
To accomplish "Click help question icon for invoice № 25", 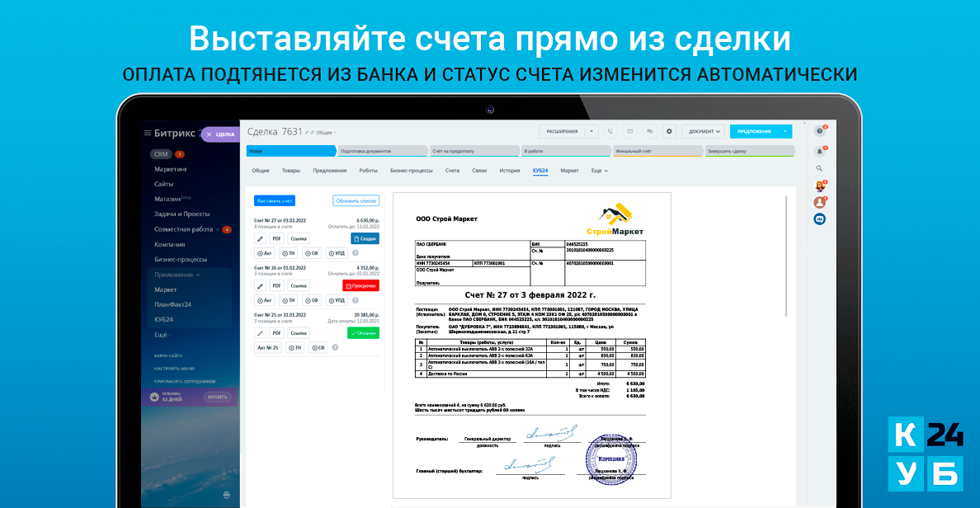I will pyautogui.click(x=335, y=347).
